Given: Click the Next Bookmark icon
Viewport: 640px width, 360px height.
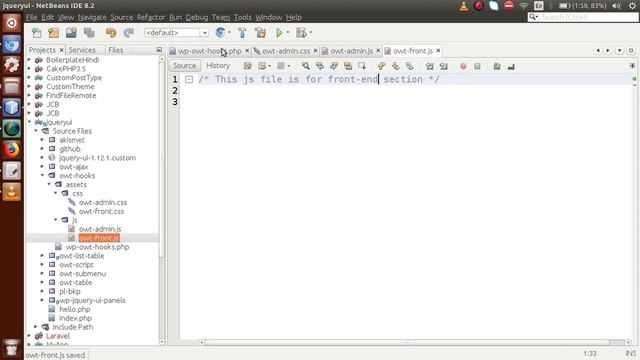Looking at the screenshot, I should click(396, 66).
